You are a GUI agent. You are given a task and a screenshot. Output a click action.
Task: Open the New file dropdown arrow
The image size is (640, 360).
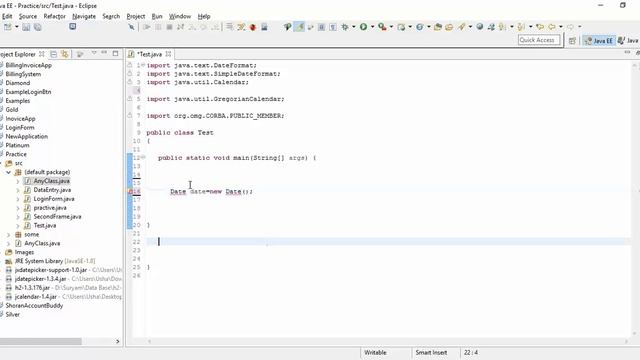click(16, 27)
